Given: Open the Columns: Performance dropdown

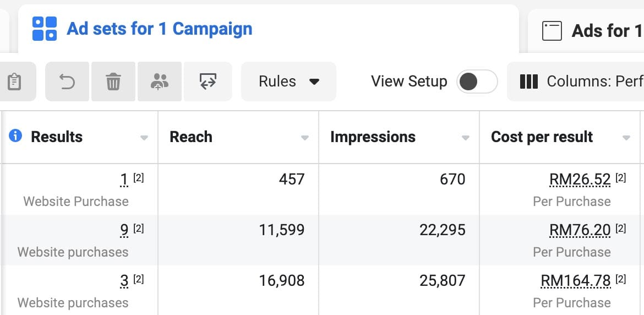Looking at the screenshot, I should tap(575, 82).
